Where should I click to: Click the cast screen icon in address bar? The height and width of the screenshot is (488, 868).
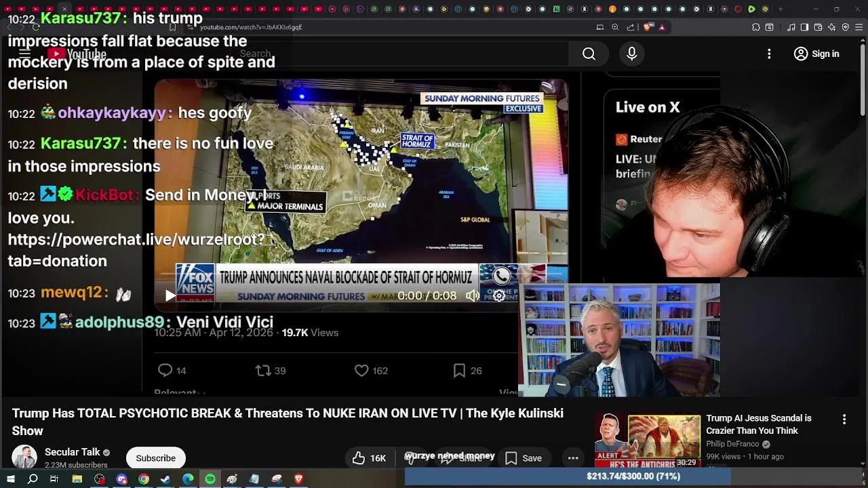tap(599, 27)
